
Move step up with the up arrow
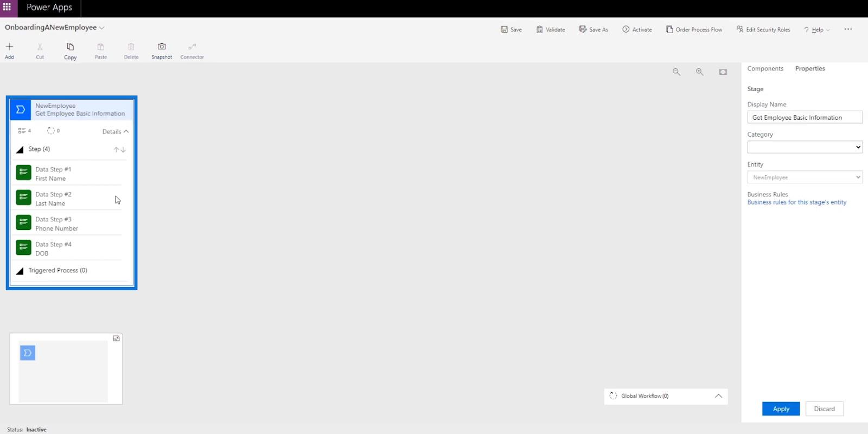[116, 150]
